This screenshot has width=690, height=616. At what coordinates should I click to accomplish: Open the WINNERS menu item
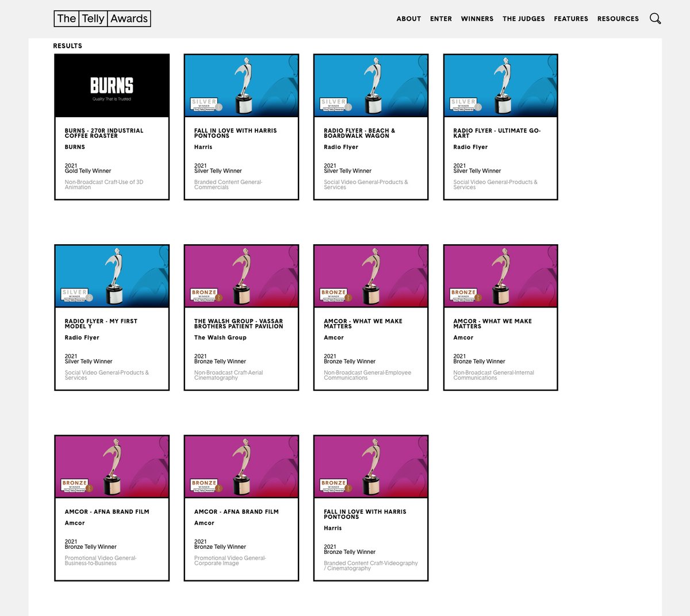coord(477,19)
